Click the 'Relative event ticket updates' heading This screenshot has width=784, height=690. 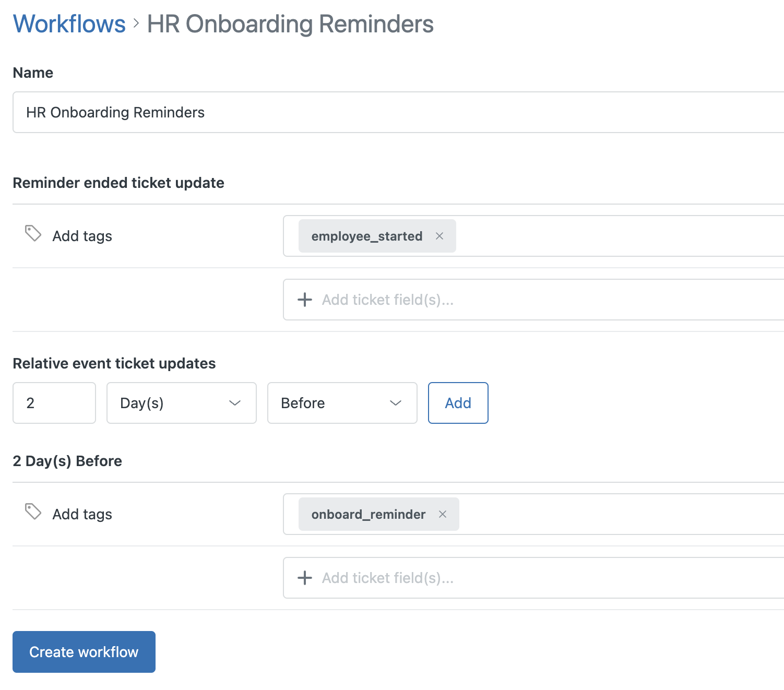(x=114, y=363)
